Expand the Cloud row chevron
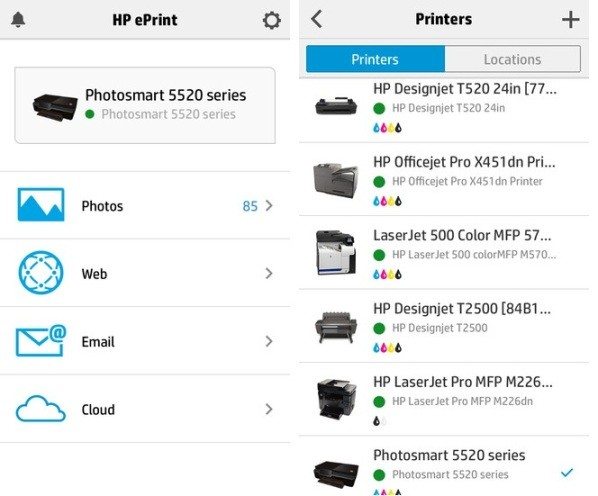This screenshot has height=496, width=598. pos(269,409)
